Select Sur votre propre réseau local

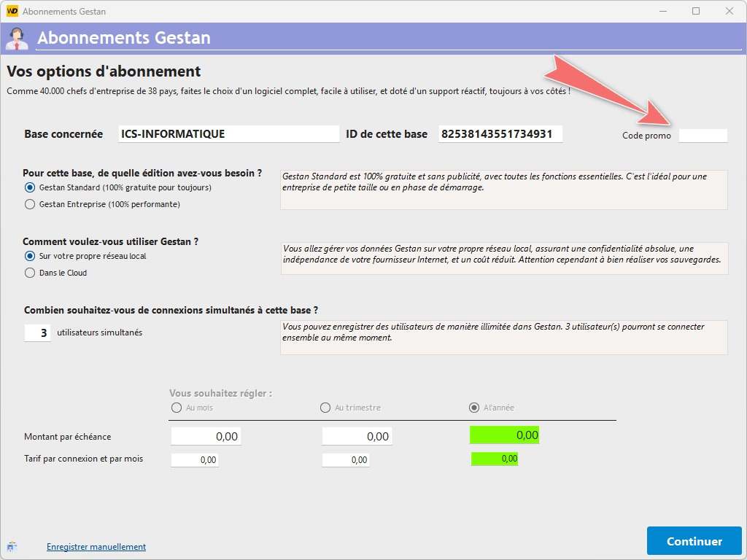click(30, 256)
